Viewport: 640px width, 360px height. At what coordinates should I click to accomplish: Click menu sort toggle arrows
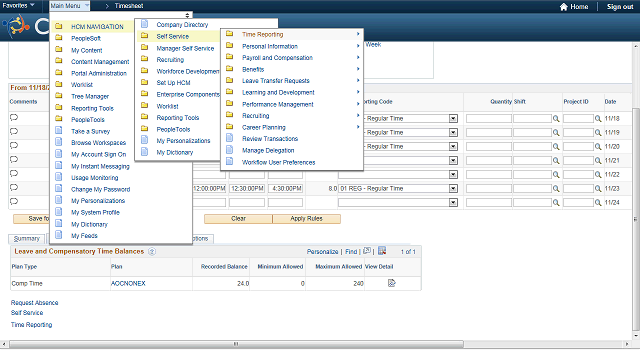tap(187, 15)
